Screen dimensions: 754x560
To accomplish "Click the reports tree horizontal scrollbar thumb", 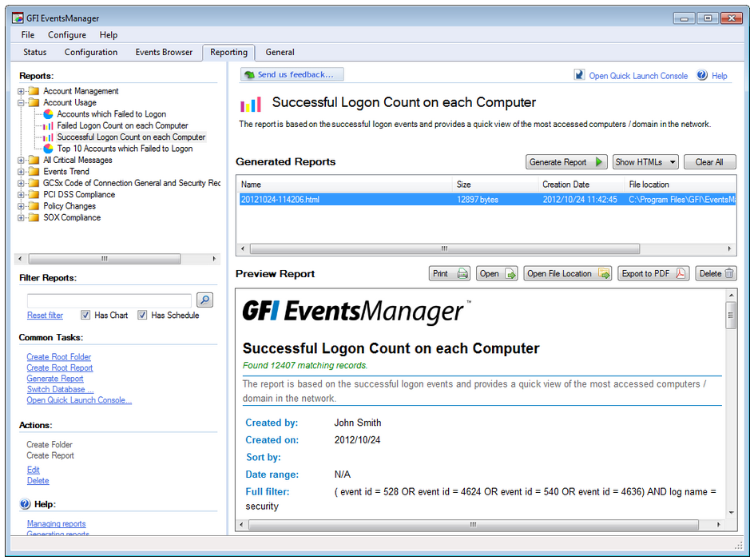I will (x=105, y=259).
